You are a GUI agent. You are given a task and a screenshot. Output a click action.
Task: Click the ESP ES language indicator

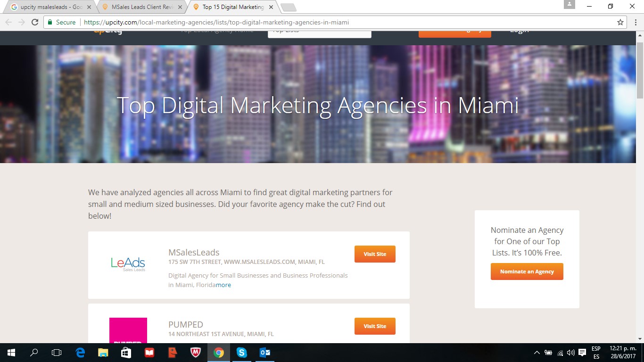click(x=596, y=353)
